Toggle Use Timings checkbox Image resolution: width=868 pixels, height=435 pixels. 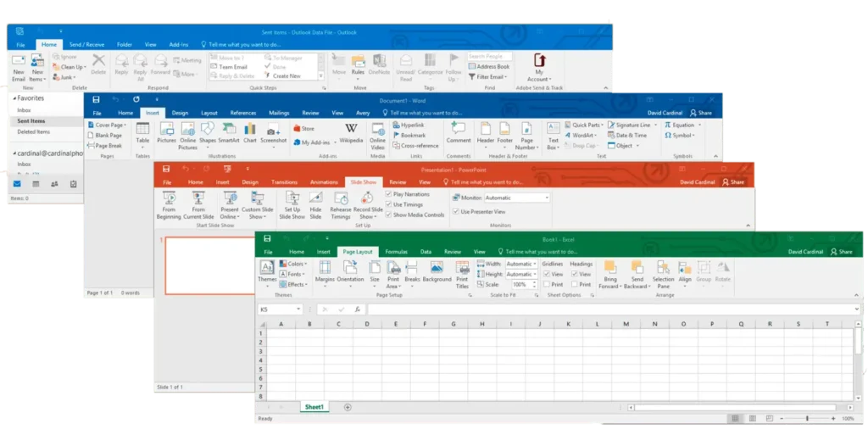pos(388,204)
